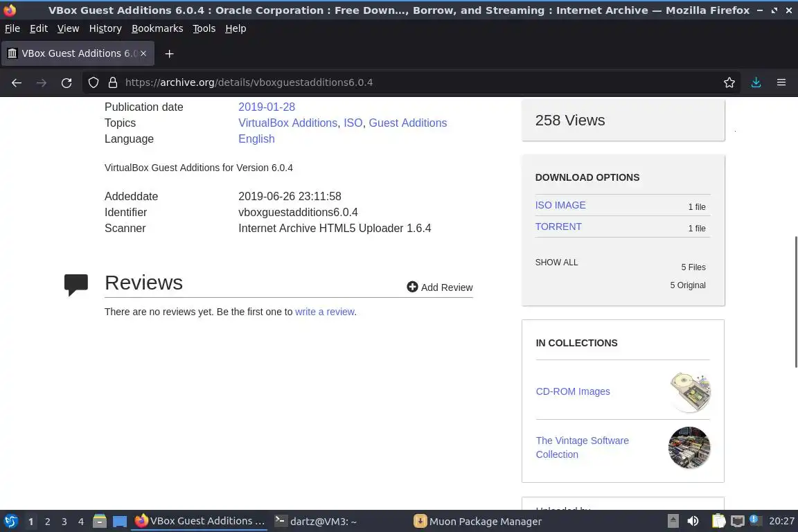Bookmark this page with the star
798x532 pixels.
click(x=729, y=82)
